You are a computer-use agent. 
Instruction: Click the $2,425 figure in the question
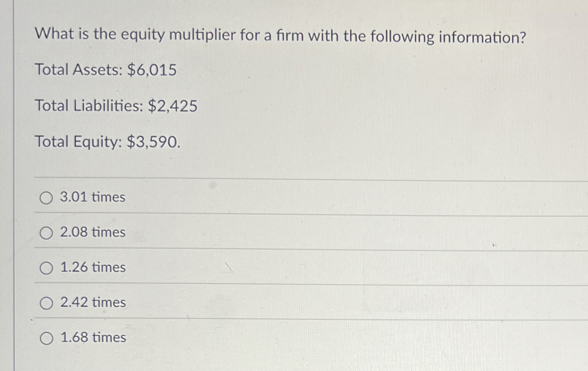coord(173,106)
